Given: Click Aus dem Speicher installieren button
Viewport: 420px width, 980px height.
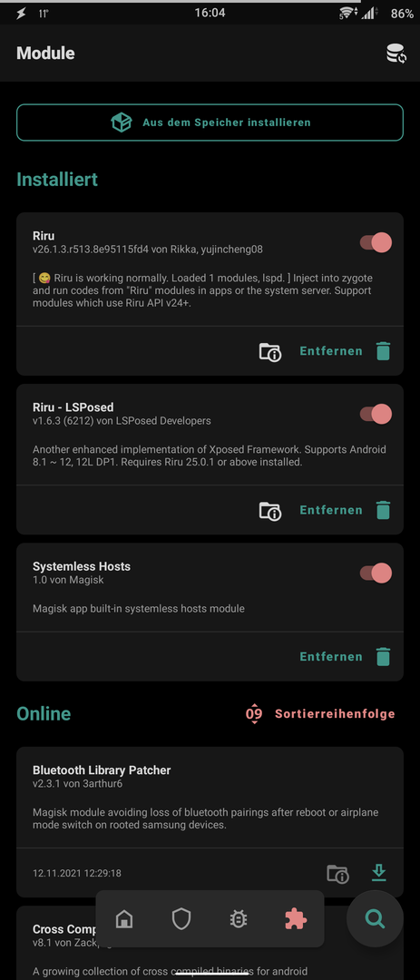Looking at the screenshot, I should click(210, 122).
